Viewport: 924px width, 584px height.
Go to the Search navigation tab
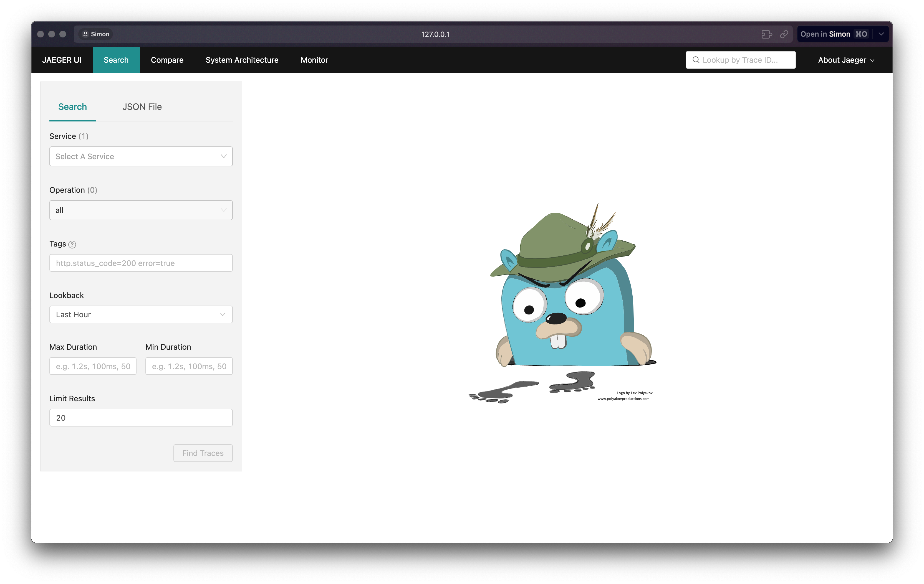(x=116, y=60)
